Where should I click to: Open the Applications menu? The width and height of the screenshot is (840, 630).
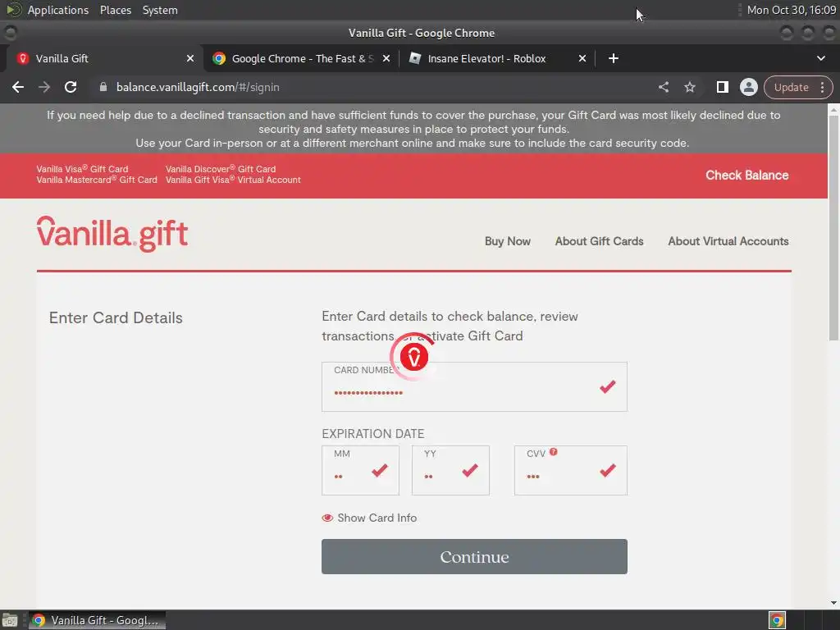click(58, 10)
